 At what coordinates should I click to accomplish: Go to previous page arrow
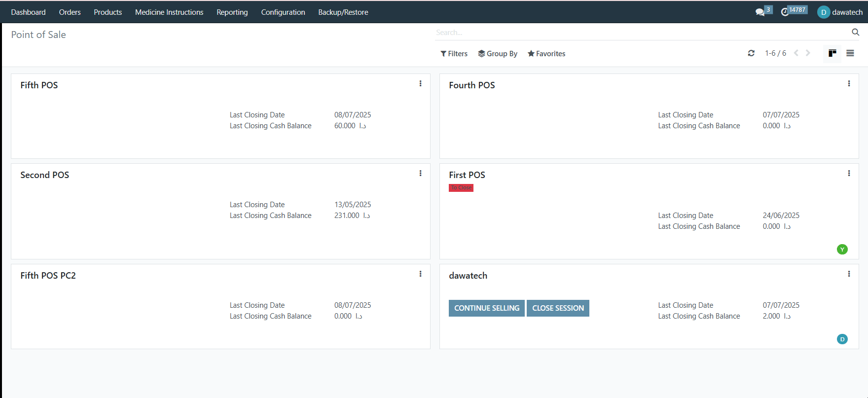coord(796,53)
